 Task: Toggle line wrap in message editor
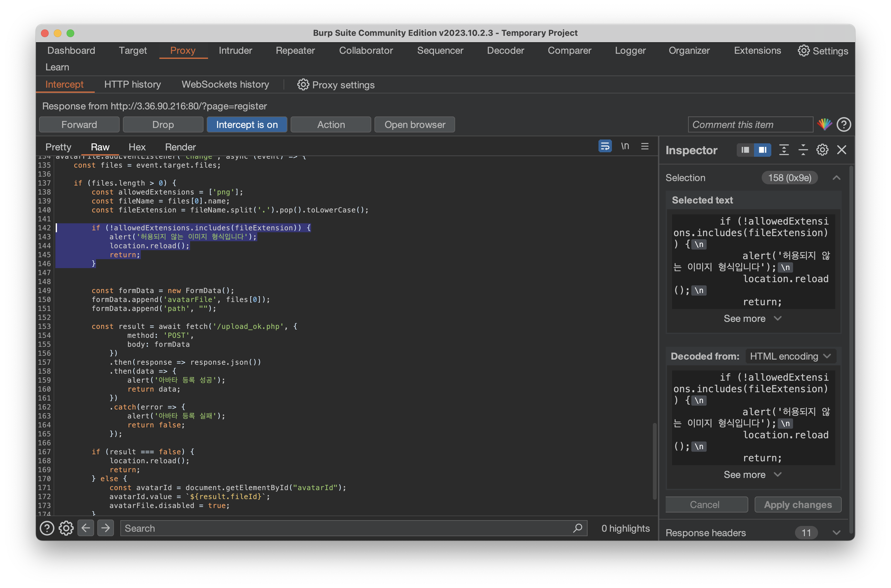[605, 146]
